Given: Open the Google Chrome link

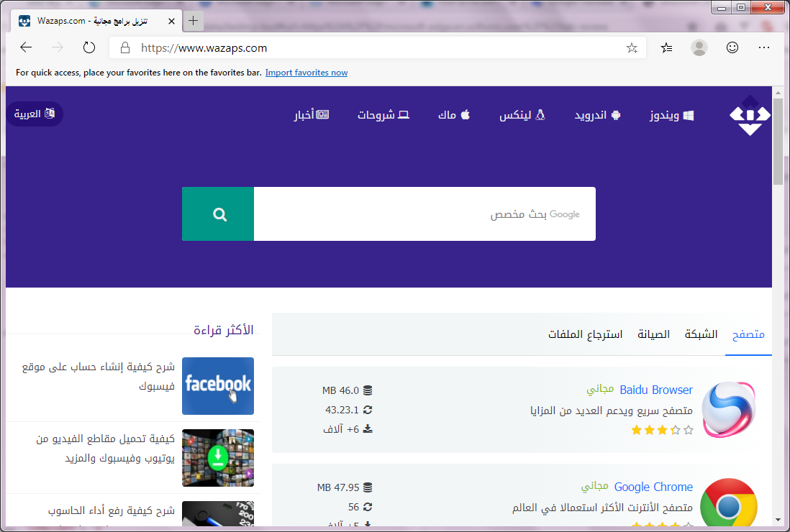Looking at the screenshot, I should [x=653, y=487].
